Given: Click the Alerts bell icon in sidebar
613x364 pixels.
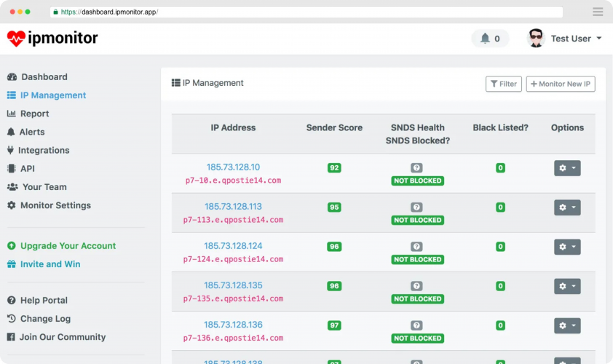Looking at the screenshot, I should point(11,132).
